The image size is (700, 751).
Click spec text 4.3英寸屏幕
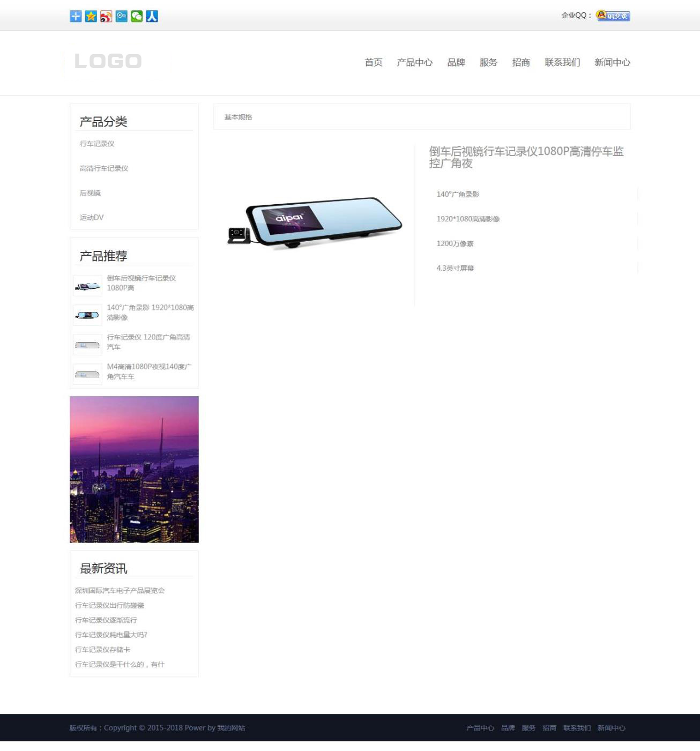(455, 269)
